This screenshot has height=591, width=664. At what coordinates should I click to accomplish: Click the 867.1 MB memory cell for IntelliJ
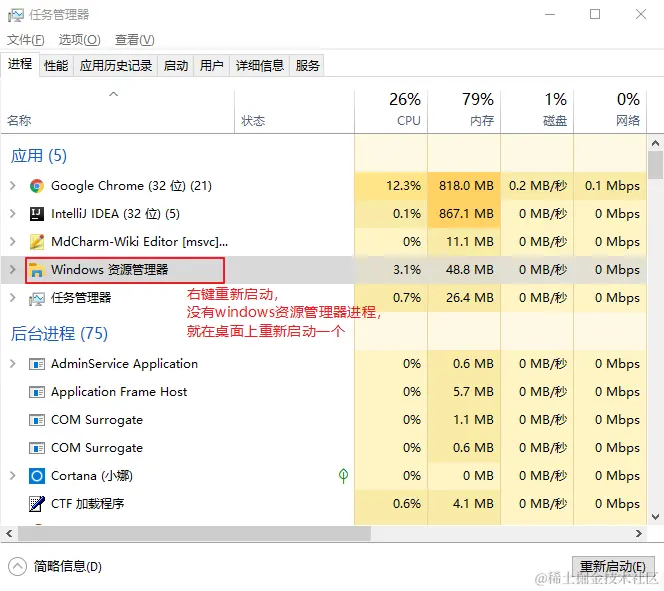click(464, 214)
